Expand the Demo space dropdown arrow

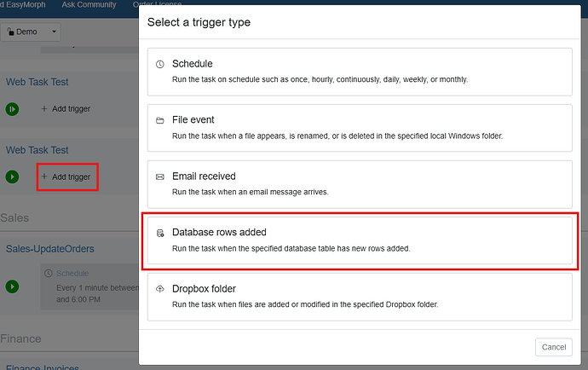click(x=55, y=32)
